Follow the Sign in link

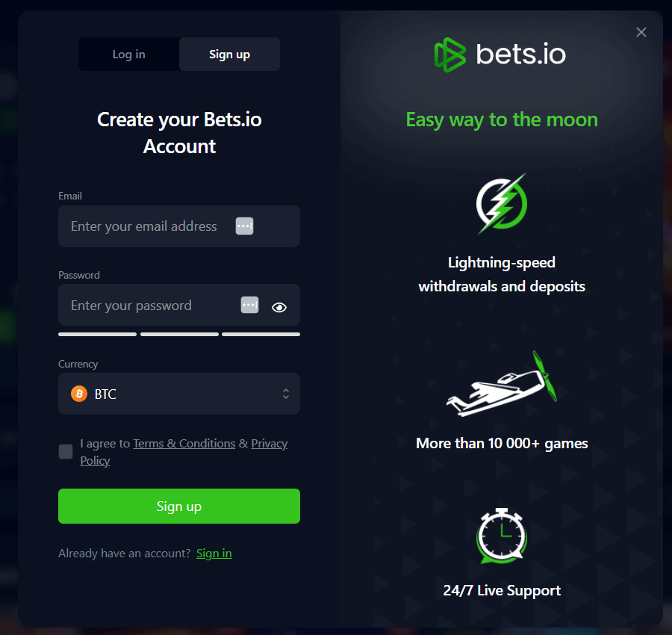[214, 554]
